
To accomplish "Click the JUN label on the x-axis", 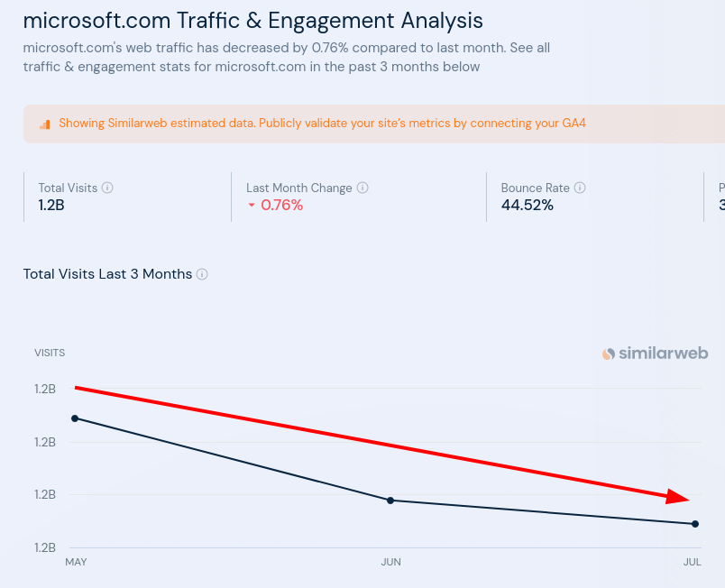I will pyautogui.click(x=390, y=562).
